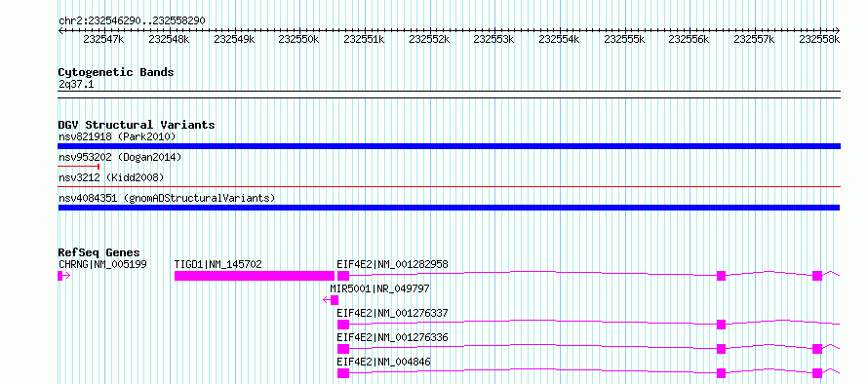
Task: Open the nsv3212 (Kidd2008) variant label
Action: pos(111,177)
